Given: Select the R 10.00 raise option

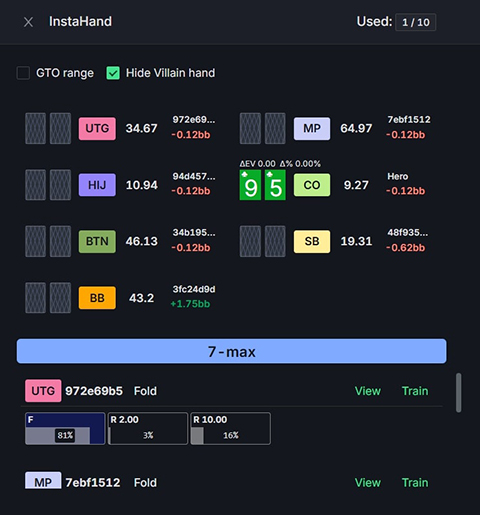Looking at the screenshot, I should 231,429.
